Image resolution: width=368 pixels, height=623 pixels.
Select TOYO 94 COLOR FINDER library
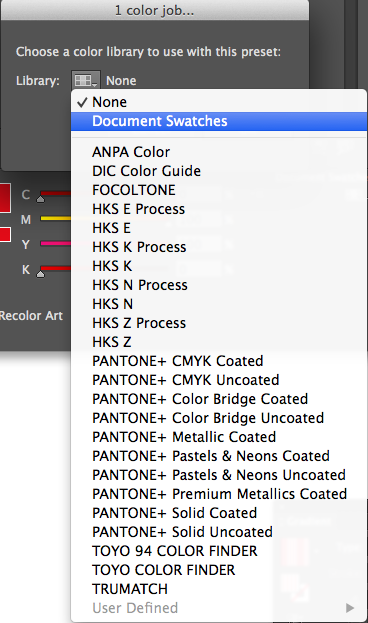pyautogui.click(x=219, y=551)
